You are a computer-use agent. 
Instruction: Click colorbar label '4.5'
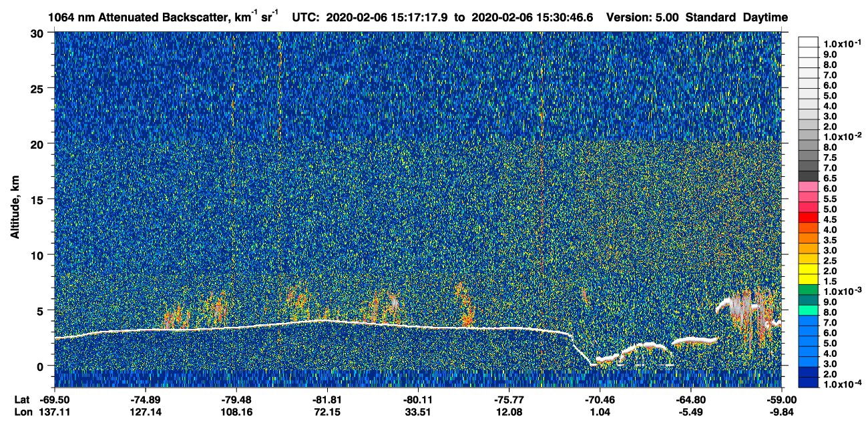(829, 220)
